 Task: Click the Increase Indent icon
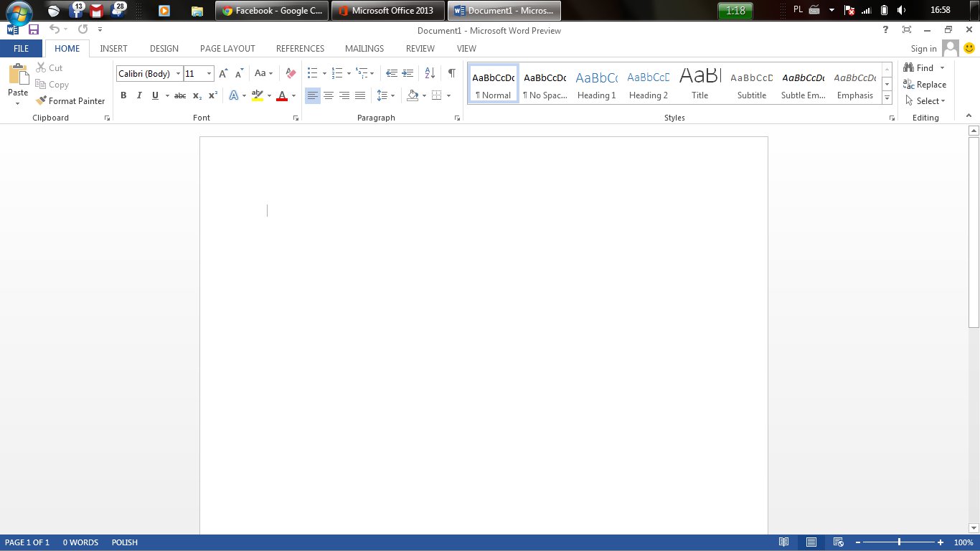click(407, 73)
